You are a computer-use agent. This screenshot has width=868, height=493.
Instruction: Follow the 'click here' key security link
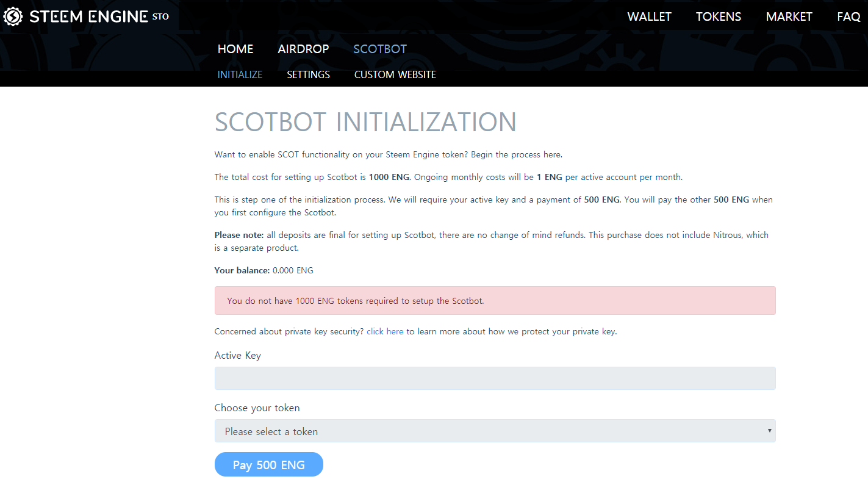tap(385, 332)
